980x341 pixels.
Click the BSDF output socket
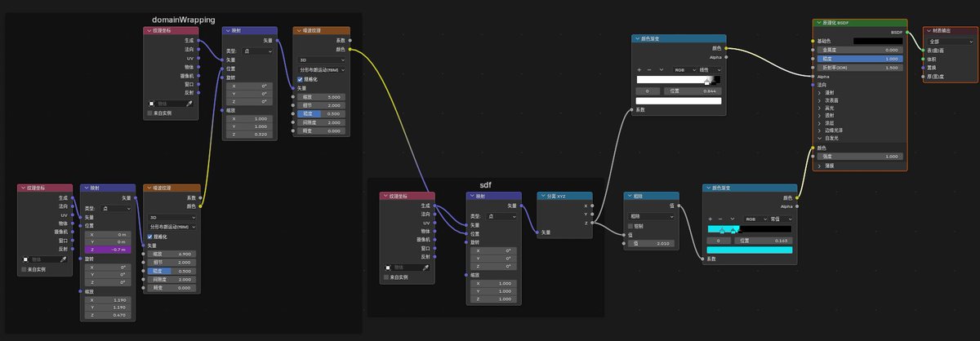(x=907, y=32)
